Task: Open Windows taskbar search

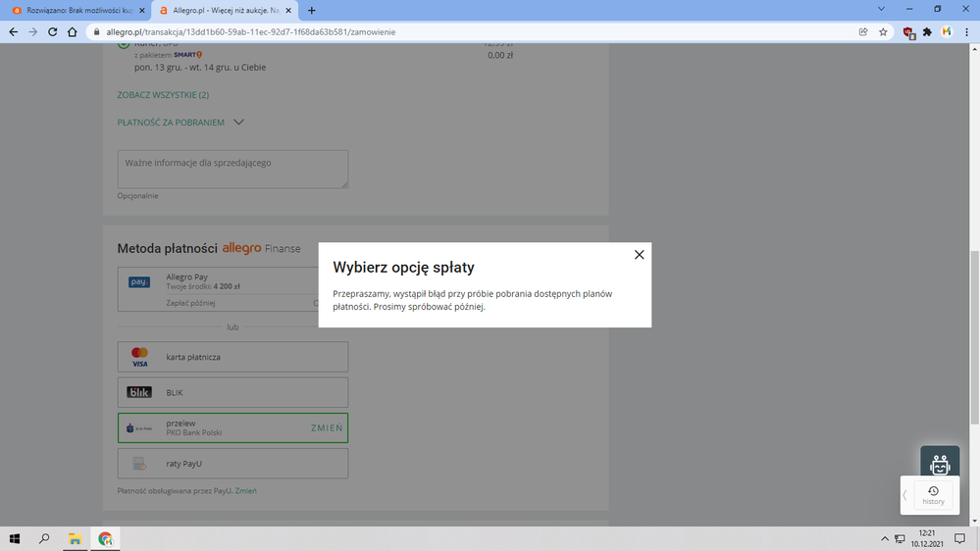Action: [44, 538]
